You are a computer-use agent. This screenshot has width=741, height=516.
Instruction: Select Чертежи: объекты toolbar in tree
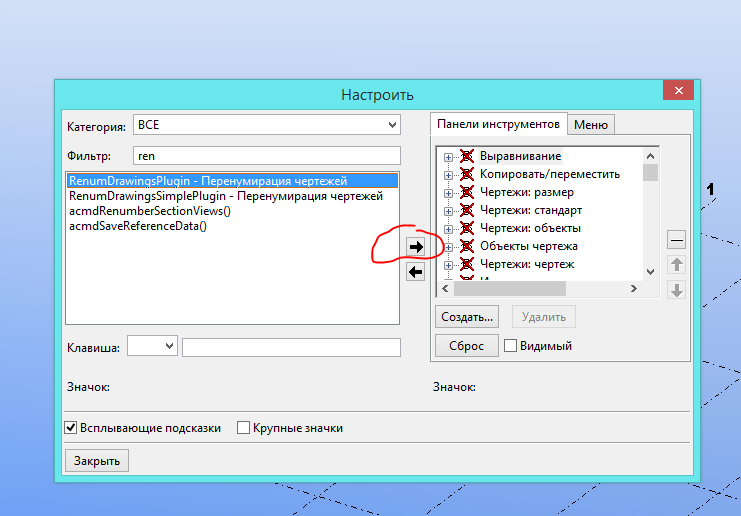(x=530, y=228)
